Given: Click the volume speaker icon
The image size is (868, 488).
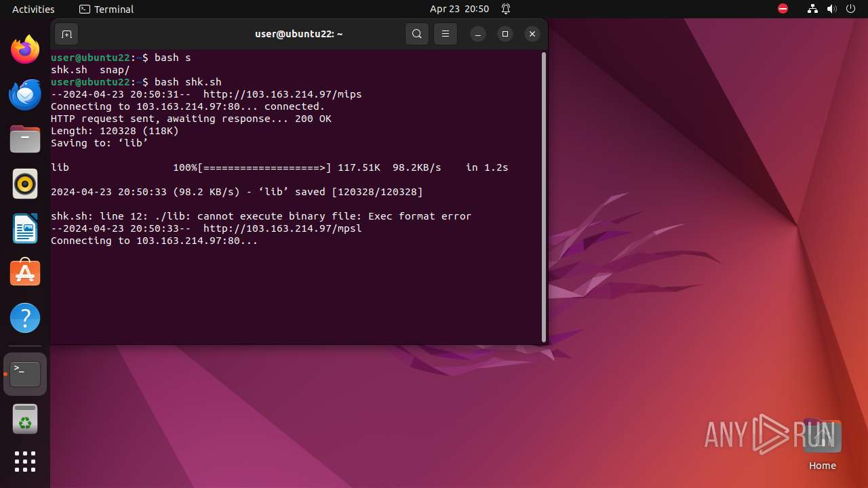Looking at the screenshot, I should (x=832, y=9).
